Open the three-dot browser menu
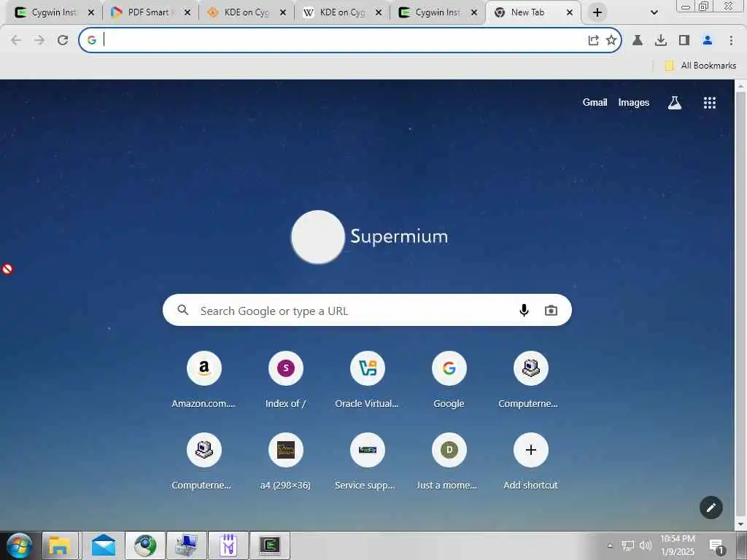 [x=731, y=41]
